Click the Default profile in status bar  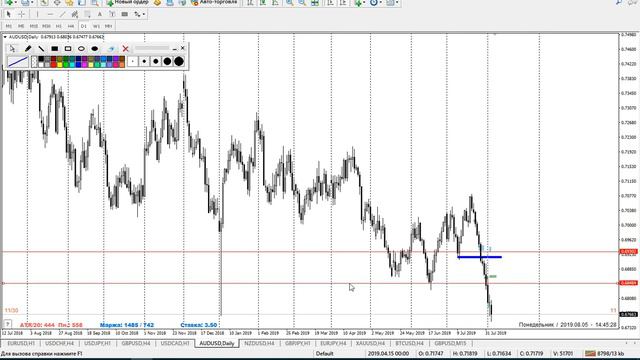coord(324,353)
